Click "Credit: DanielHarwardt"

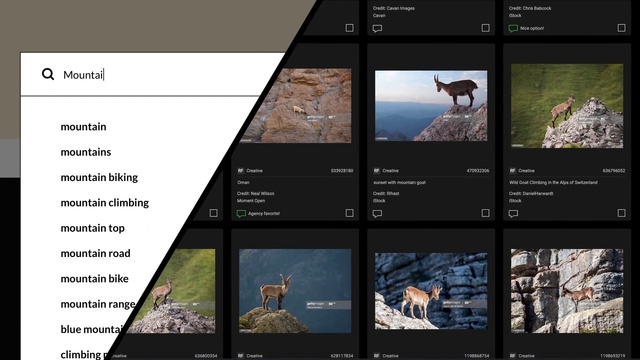[531, 193]
